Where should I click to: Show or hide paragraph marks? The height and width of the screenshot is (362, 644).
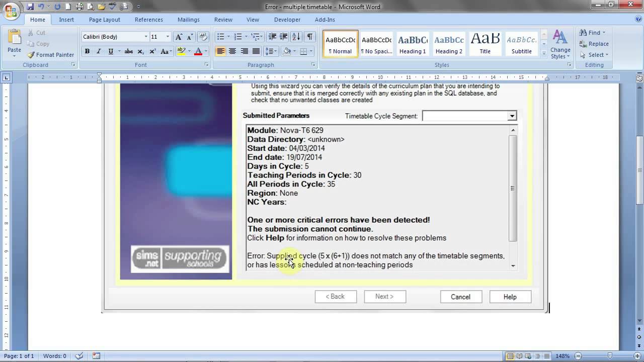pos(309,37)
